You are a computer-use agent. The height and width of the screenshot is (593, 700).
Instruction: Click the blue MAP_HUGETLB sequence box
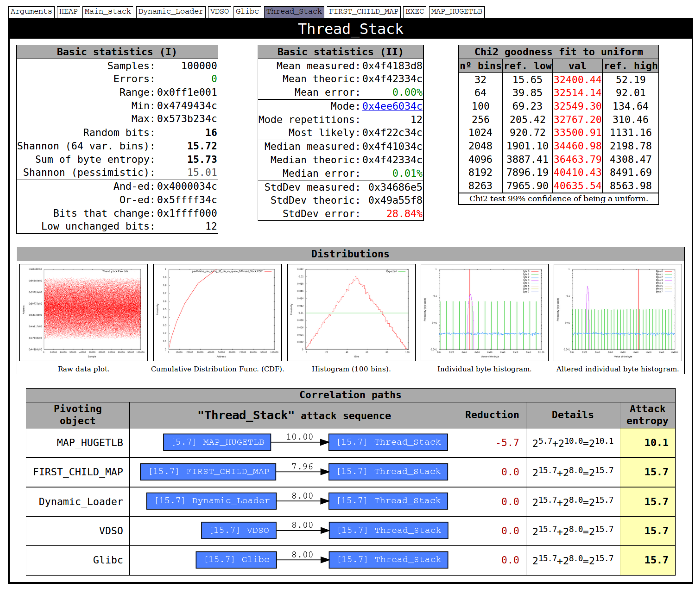217,442
